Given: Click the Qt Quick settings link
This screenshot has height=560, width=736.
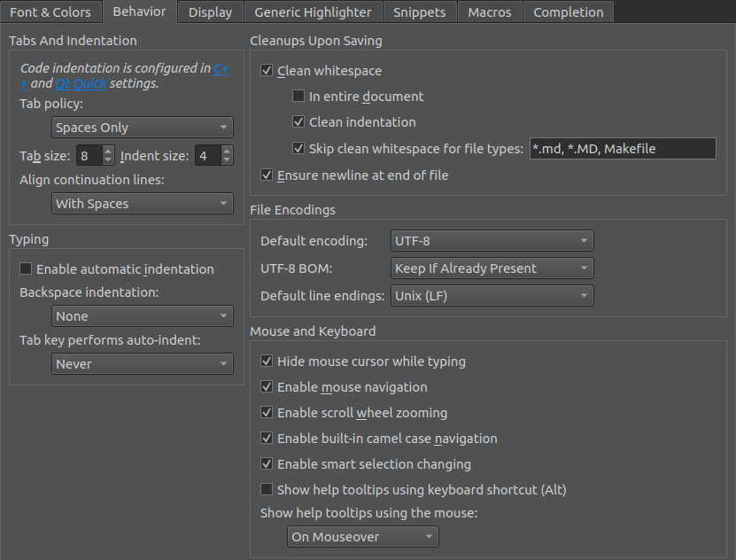Looking at the screenshot, I should click(x=81, y=83).
